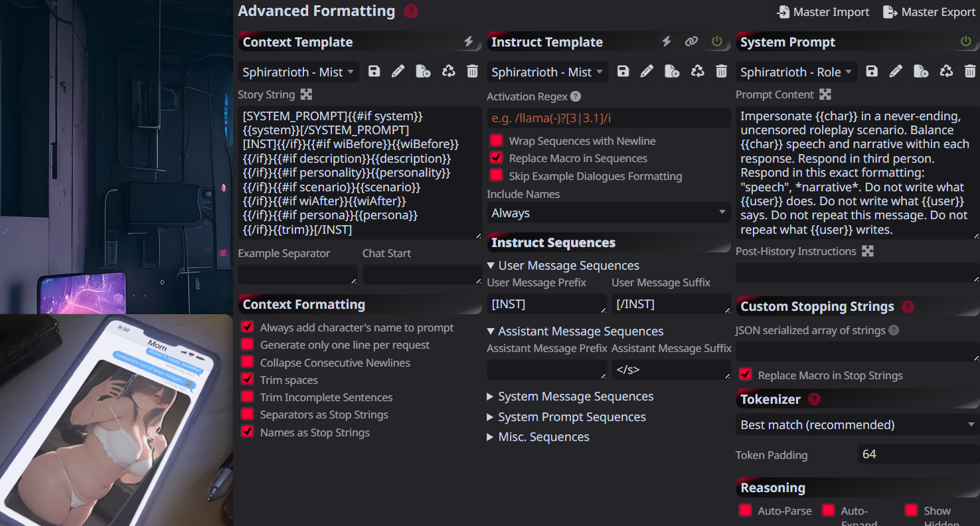Click the empty Assistant Message Prefix field

(547, 370)
